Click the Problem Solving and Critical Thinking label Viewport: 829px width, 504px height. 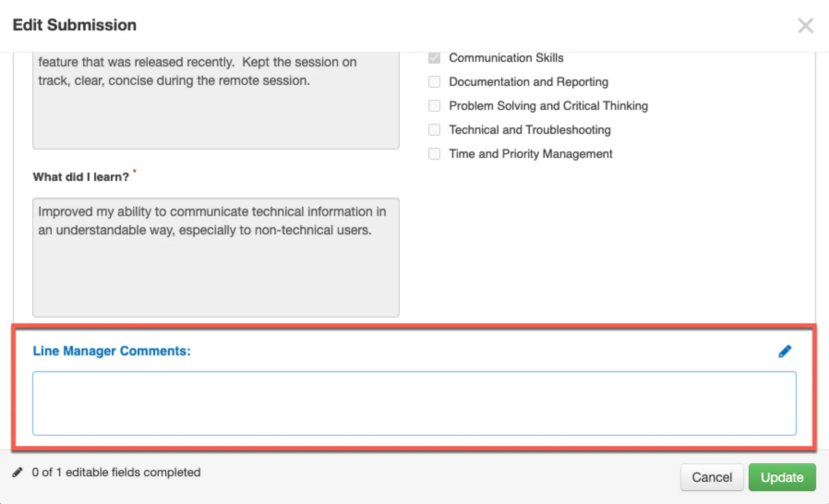pos(548,106)
